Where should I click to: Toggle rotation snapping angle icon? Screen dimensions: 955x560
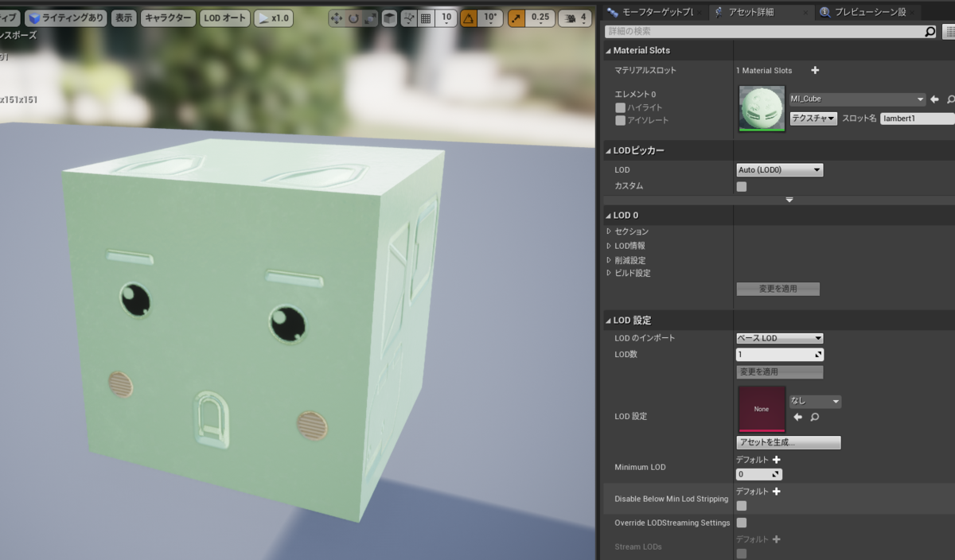pyautogui.click(x=468, y=17)
